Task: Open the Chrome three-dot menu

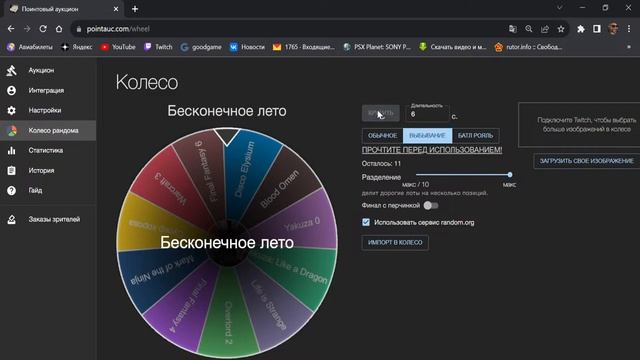Action: tap(629, 29)
